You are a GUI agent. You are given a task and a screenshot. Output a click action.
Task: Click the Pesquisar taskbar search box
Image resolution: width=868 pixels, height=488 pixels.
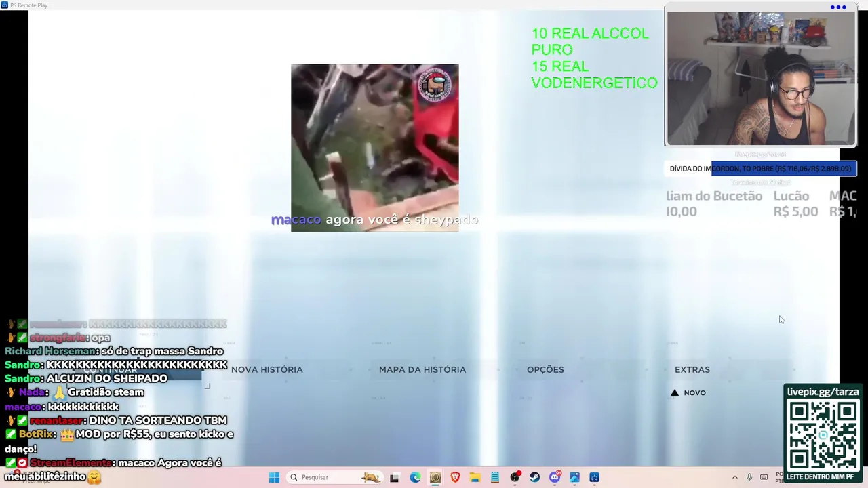point(334,477)
